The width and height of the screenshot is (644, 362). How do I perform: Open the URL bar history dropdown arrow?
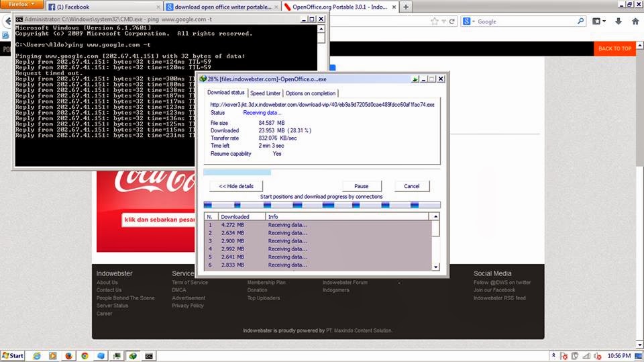pos(443,21)
